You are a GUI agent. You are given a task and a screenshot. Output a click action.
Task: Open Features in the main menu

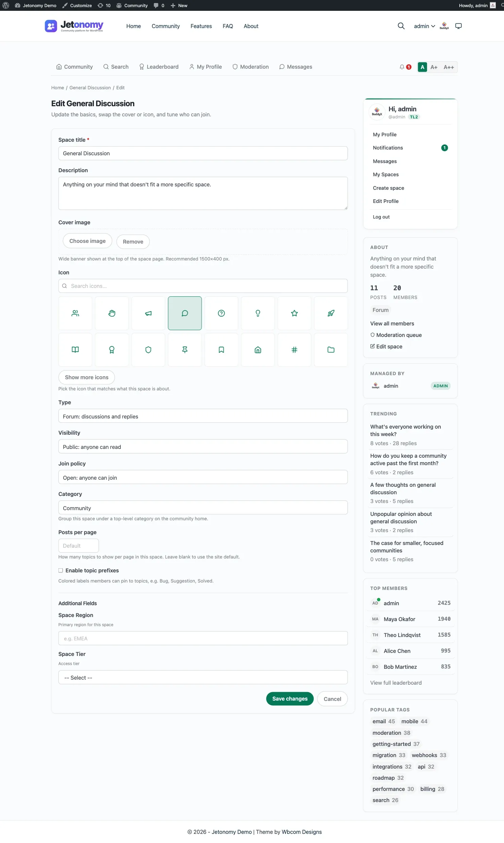(201, 26)
